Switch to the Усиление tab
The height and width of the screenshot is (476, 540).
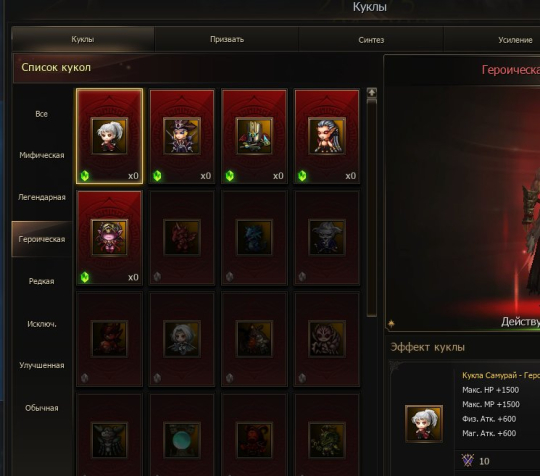point(515,40)
